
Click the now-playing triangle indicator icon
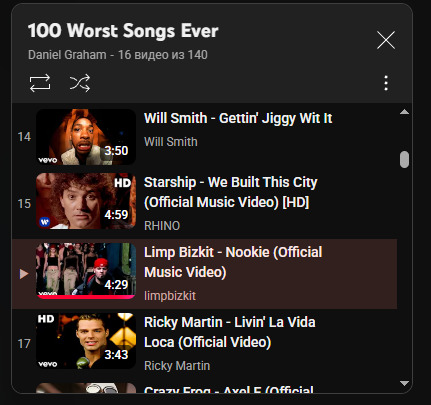click(x=24, y=274)
